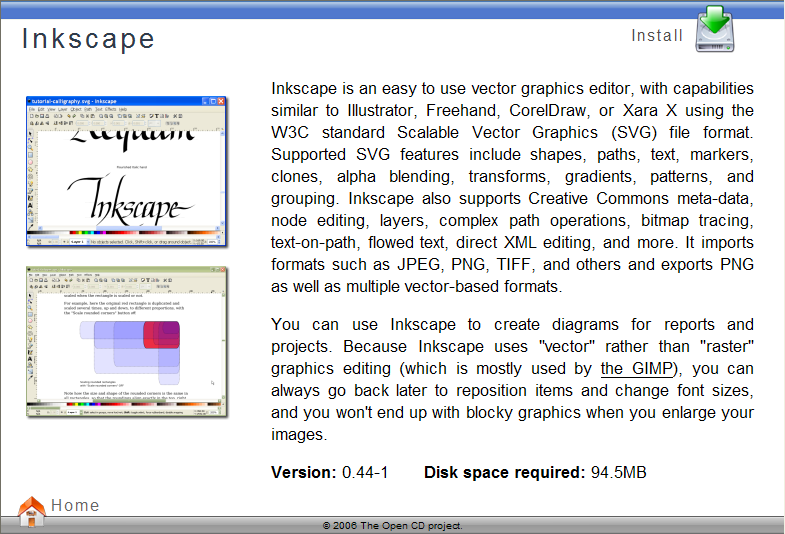Click the green Install download icon
This screenshot has width=785, height=534.
point(714,29)
